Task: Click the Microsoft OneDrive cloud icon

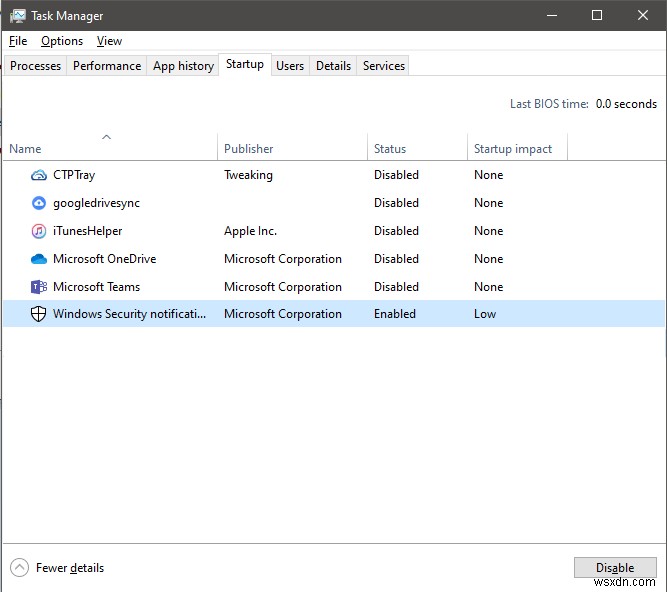Action: point(39,259)
